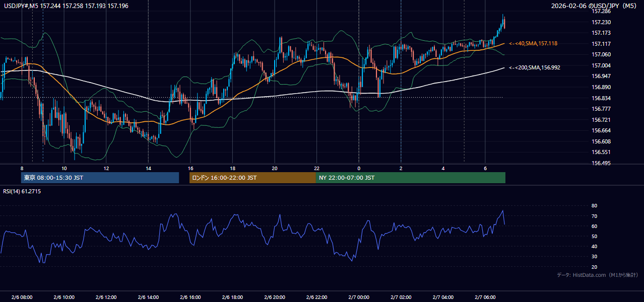This screenshot has height=302, width=644.
Task: Click the 2/6 20:00 time label
Action: (x=275, y=297)
